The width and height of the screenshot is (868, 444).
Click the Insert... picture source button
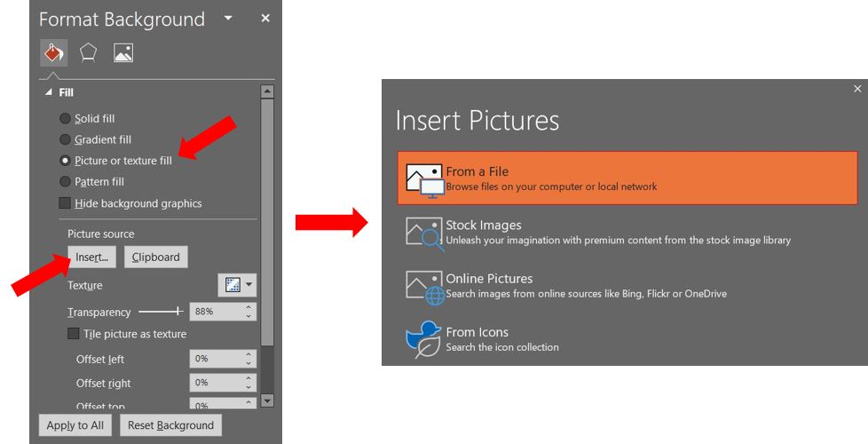click(92, 257)
